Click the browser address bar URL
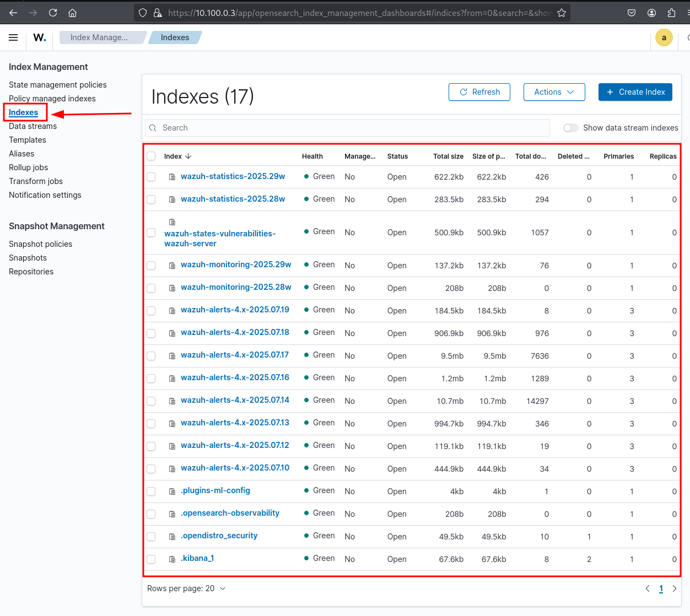The image size is (690, 616). [359, 13]
